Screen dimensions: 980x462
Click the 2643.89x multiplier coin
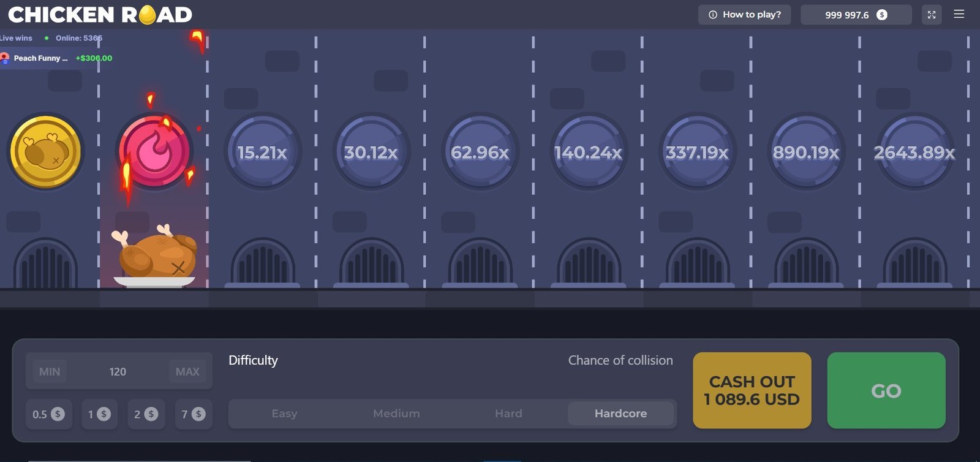pyautogui.click(x=914, y=152)
